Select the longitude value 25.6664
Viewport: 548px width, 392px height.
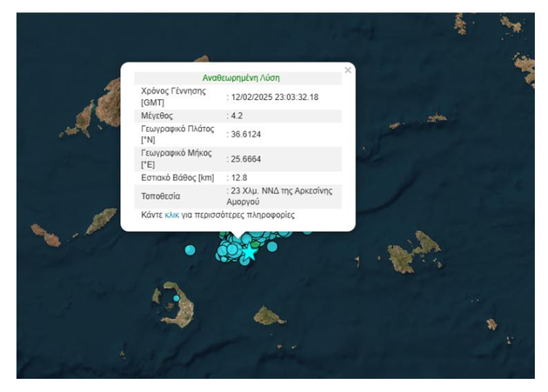point(245,158)
